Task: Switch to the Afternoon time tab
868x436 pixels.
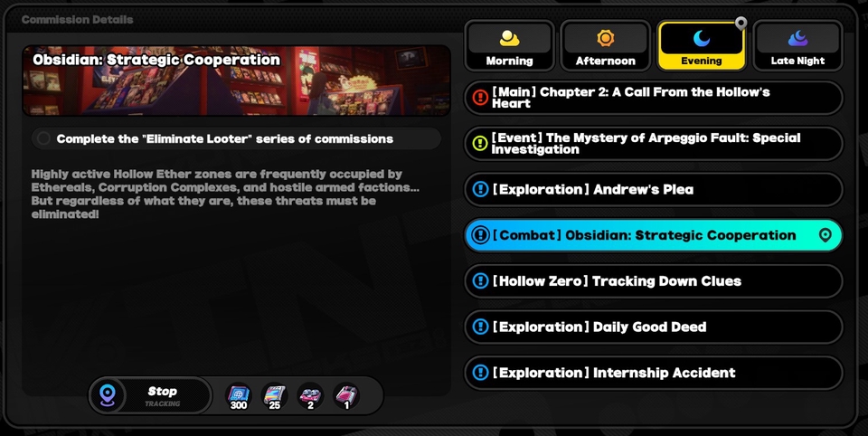Action: click(605, 46)
